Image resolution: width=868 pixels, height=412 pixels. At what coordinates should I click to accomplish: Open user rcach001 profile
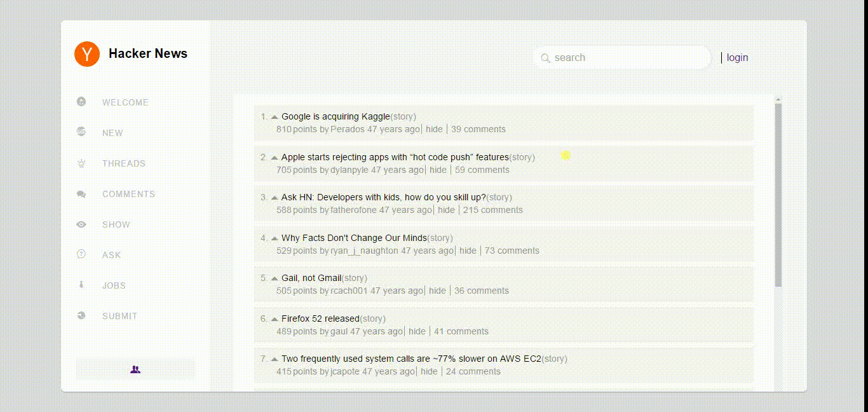click(349, 291)
